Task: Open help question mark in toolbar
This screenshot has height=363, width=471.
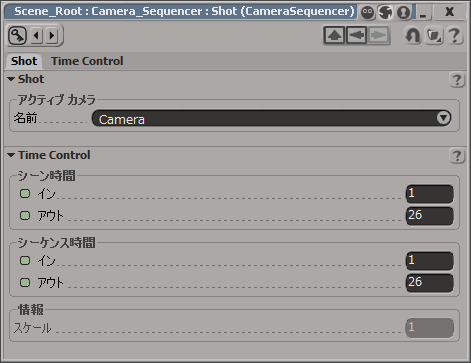Action: click(454, 35)
